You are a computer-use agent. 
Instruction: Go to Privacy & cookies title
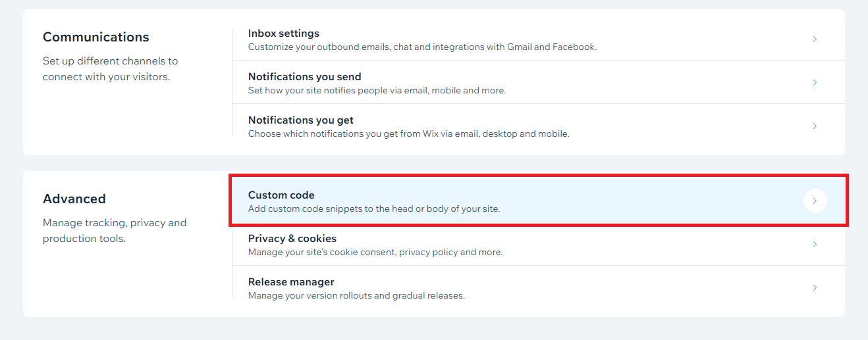click(x=292, y=239)
